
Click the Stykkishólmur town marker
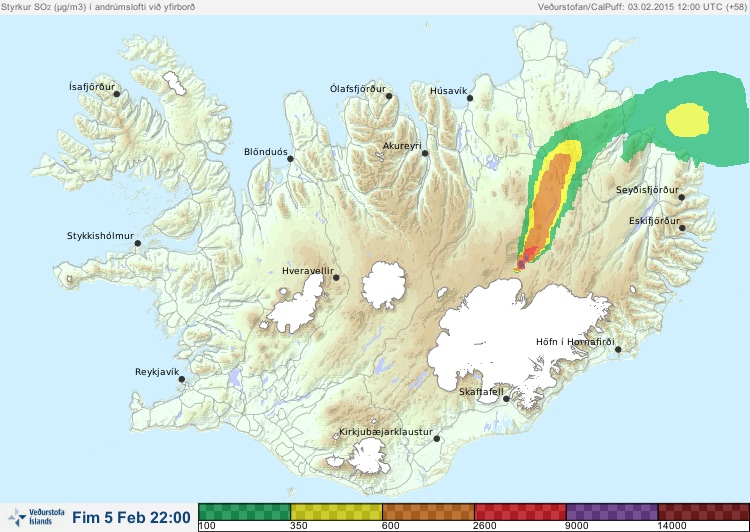point(138,244)
